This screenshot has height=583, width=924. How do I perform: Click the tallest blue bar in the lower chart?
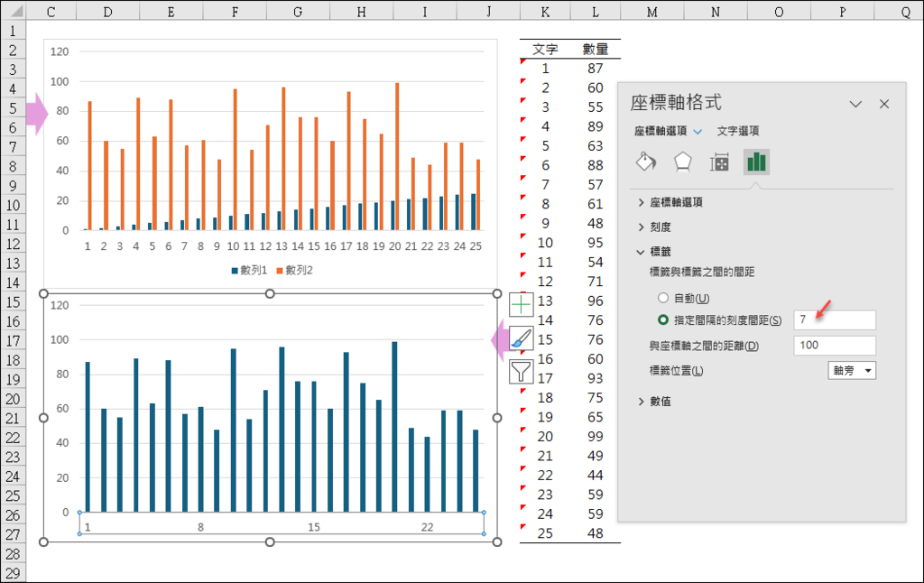[395, 427]
